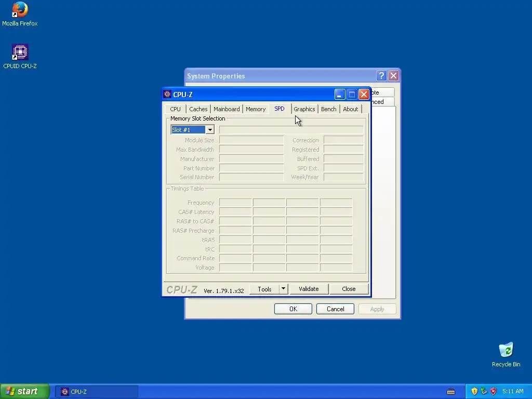Click OK in System Properties
This screenshot has width=532, height=399.
[293, 309]
